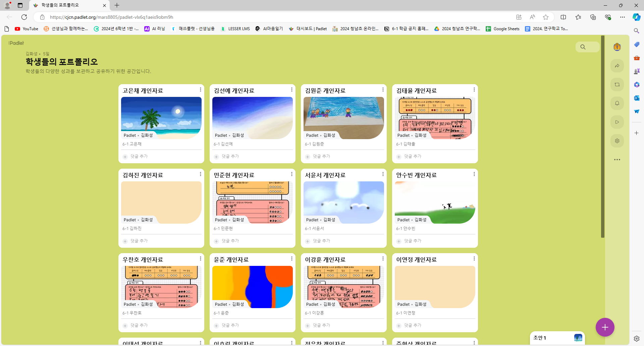Open the browser profile icon
The height and width of the screenshot is (346, 644).
pos(7,5)
